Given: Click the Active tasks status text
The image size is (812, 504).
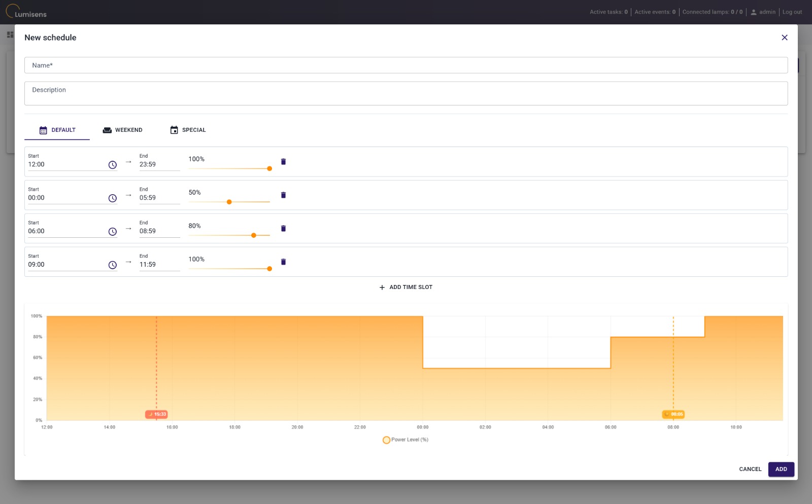Looking at the screenshot, I should pyautogui.click(x=608, y=12).
